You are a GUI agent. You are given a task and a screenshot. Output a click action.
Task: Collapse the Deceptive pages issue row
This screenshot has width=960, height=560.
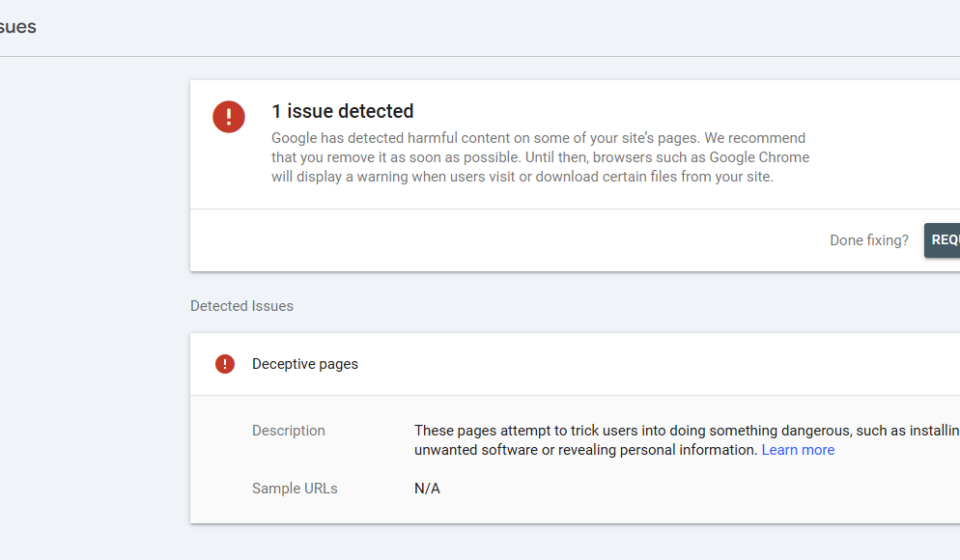600,364
